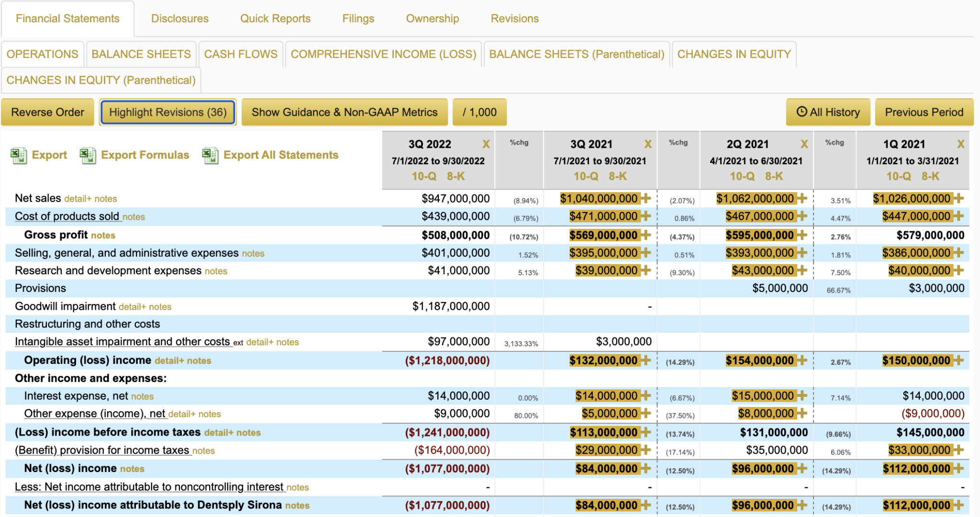The height and width of the screenshot is (517, 980).
Task: Expand plus next to 2Q 2021 Gross profit
Action: point(802,235)
